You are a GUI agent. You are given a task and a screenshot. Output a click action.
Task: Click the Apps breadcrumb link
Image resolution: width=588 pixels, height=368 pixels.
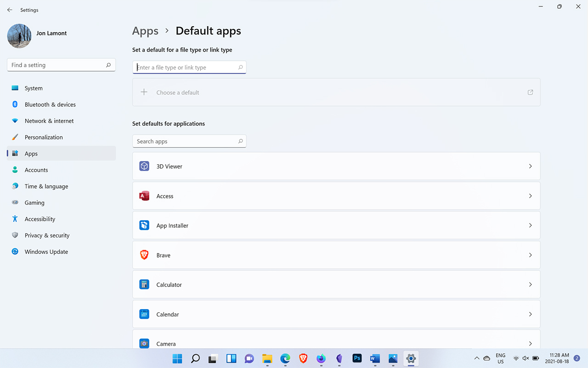[145, 31]
